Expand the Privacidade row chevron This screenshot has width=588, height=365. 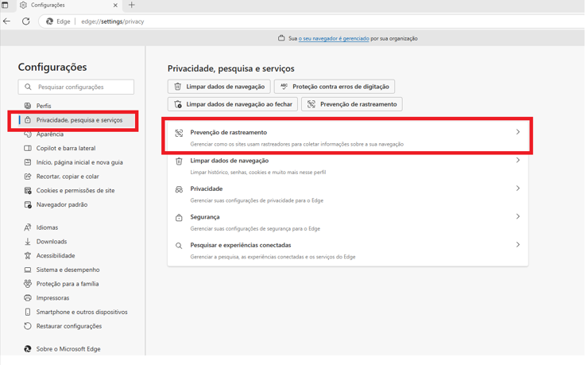pyautogui.click(x=518, y=188)
